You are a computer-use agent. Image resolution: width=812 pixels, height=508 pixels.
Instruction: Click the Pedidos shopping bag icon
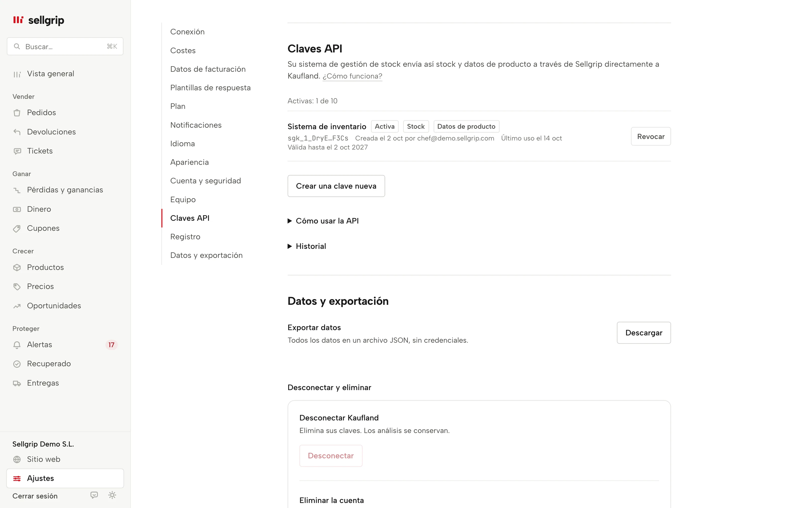(17, 113)
